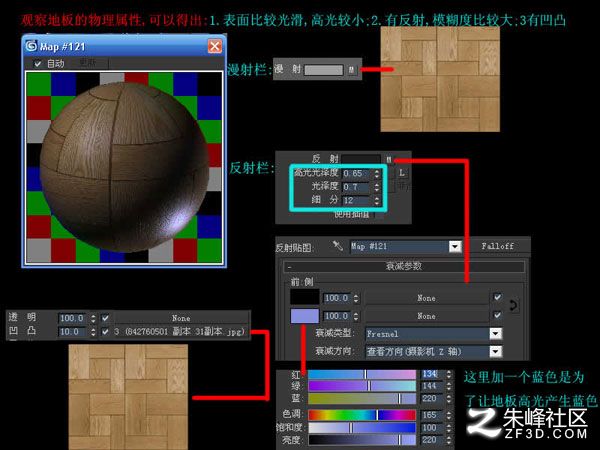This screenshot has height=450, width=600.
Task: Toggle the checkbox in the blue swatch None row
Action: click(497, 315)
